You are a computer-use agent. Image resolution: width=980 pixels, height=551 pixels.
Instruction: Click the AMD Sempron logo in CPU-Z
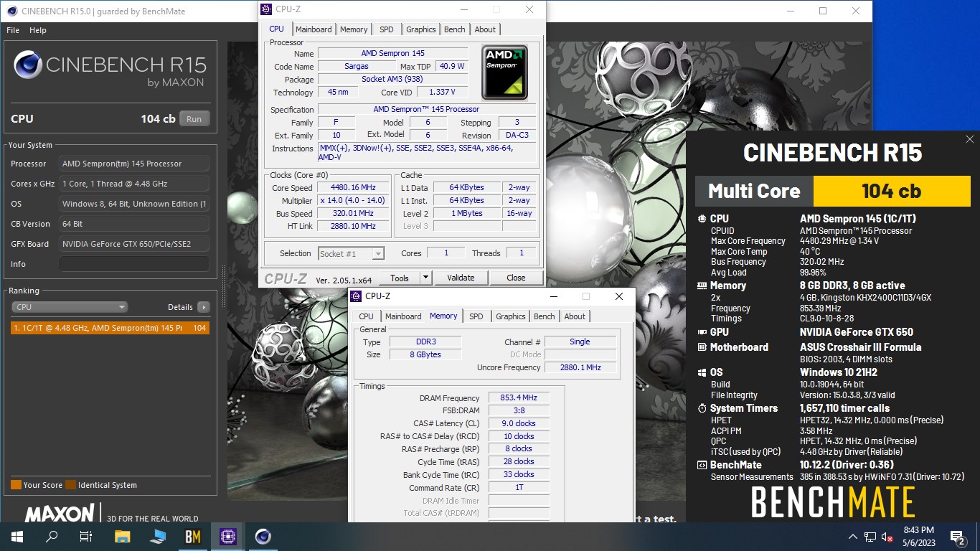point(504,72)
